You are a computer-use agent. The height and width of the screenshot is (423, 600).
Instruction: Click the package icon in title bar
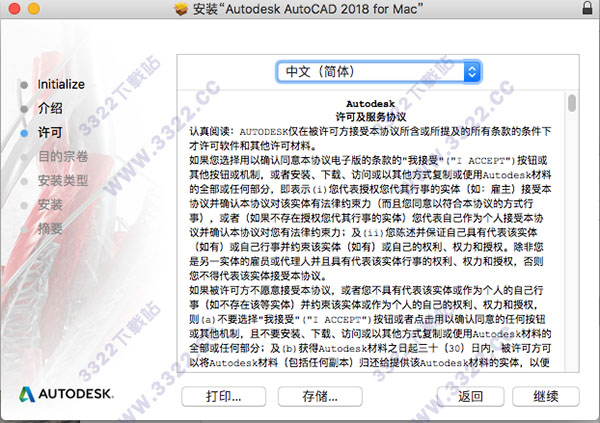point(181,8)
